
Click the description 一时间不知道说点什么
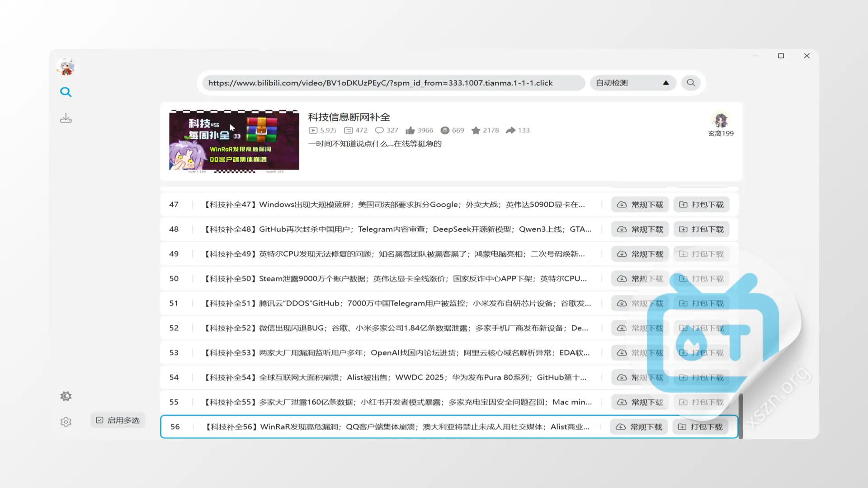[375, 144]
